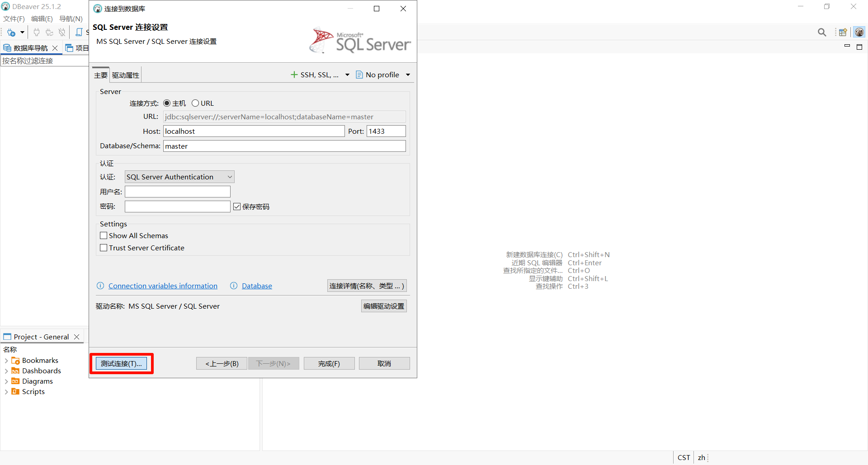Click the 编辑驱动设置 button
Image resolution: width=868 pixels, height=465 pixels.
[x=384, y=306]
